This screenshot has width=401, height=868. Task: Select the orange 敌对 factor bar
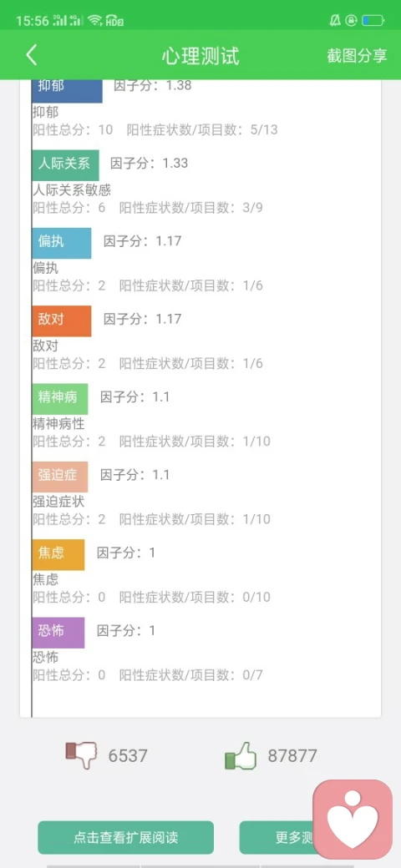(x=62, y=321)
